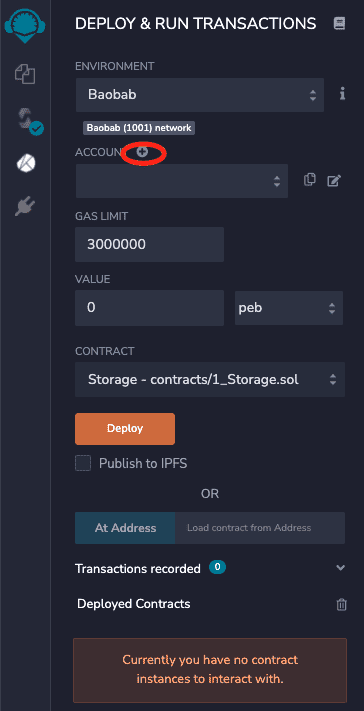364x711 pixels.
Task: Open the peb value unit dropdown
Action: pyautogui.click(x=289, y=308)
